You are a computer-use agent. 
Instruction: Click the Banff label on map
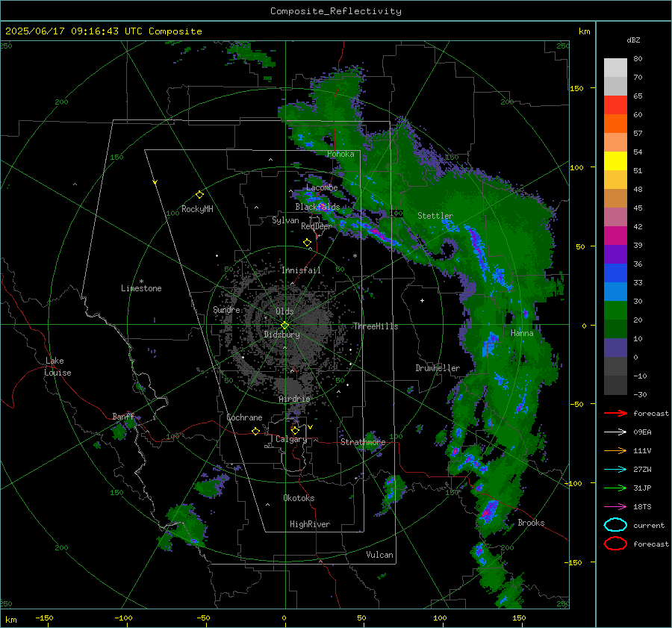[x=123, y=416]
